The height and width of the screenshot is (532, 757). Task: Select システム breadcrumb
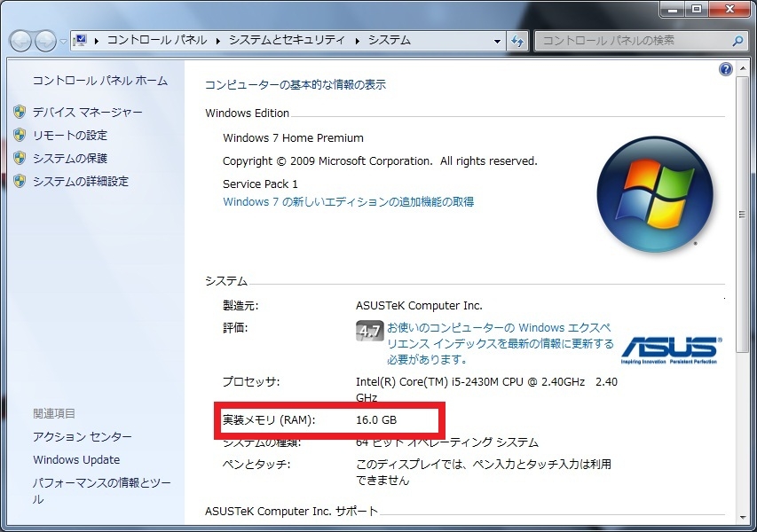pyautogui.click(x=389, y=40)
